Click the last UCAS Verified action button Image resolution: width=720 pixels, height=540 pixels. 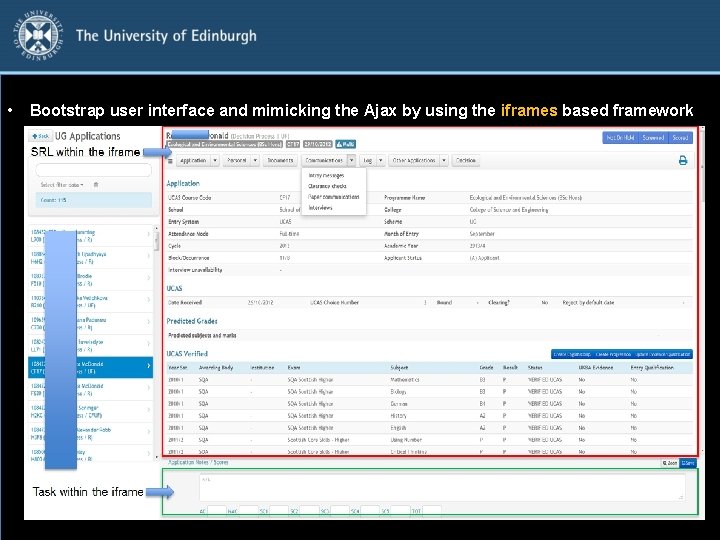click(663, 354)
